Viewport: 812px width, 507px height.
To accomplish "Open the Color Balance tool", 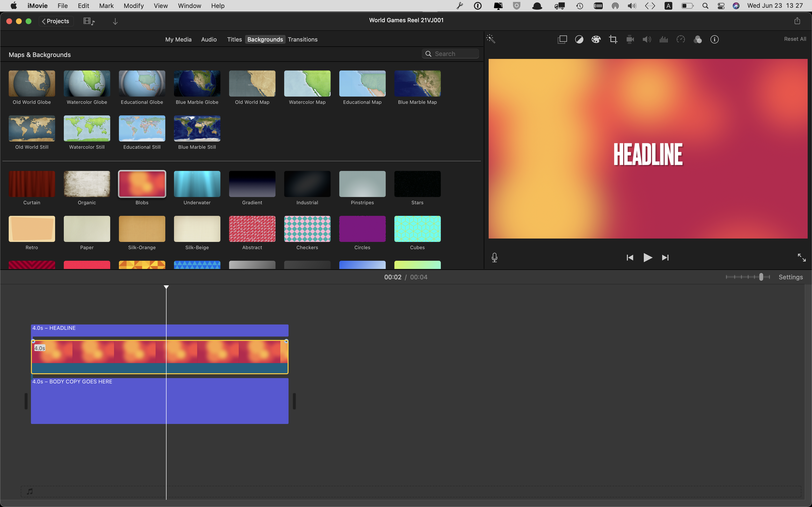I will coord(579,40).
